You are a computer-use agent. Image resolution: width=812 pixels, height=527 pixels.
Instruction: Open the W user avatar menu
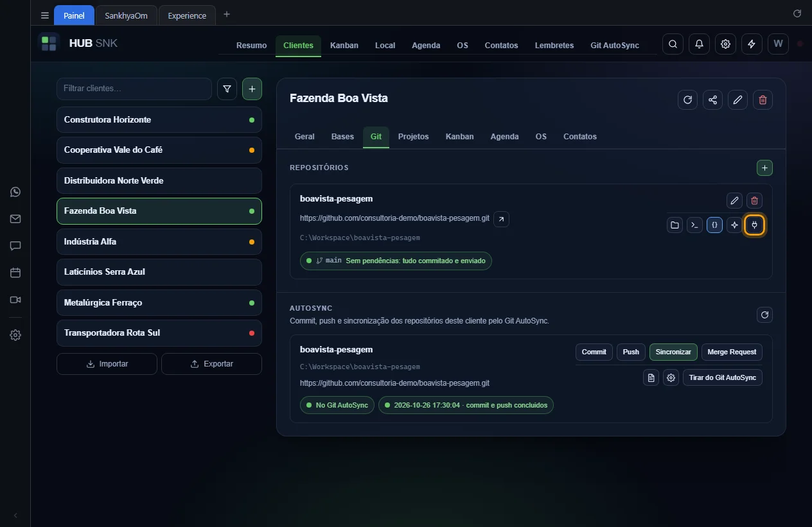(x=779, y=44)
